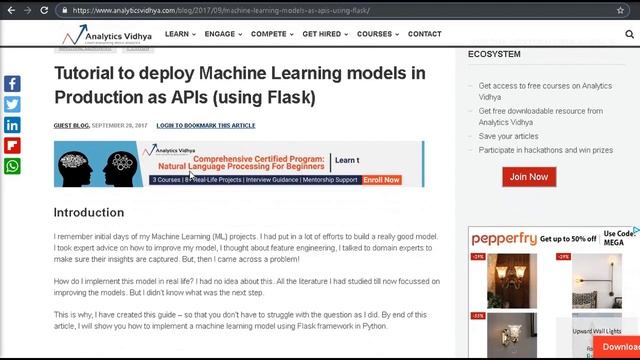640x360 pixels.
Task: Click 'Save your articles' list item
Action: [x=508, y=136]
